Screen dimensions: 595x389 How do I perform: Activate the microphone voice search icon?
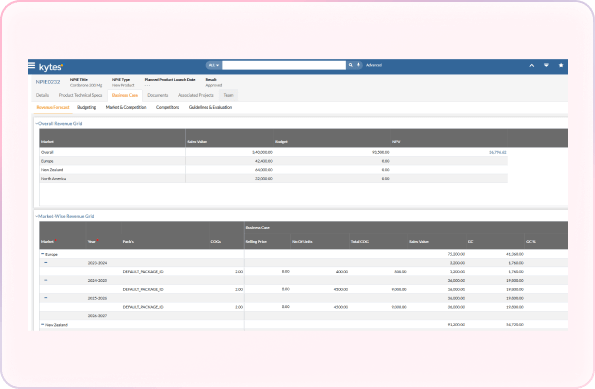(358, 65)
